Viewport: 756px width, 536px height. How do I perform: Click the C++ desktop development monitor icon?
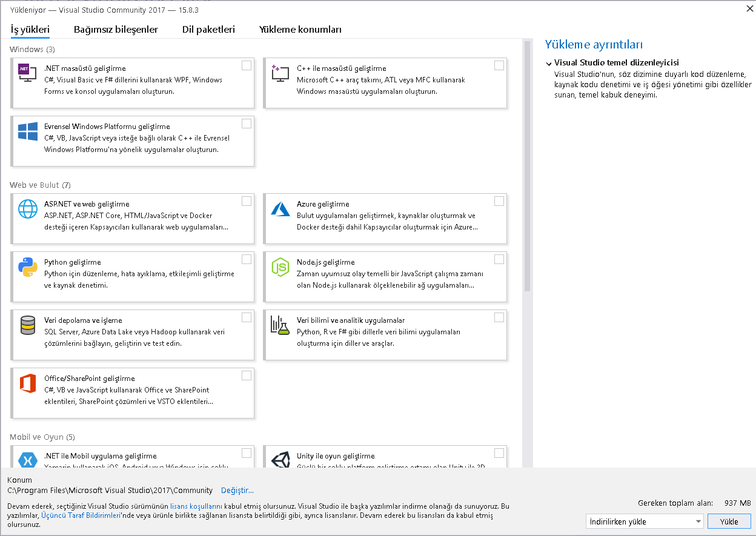[x=280, y=73]
